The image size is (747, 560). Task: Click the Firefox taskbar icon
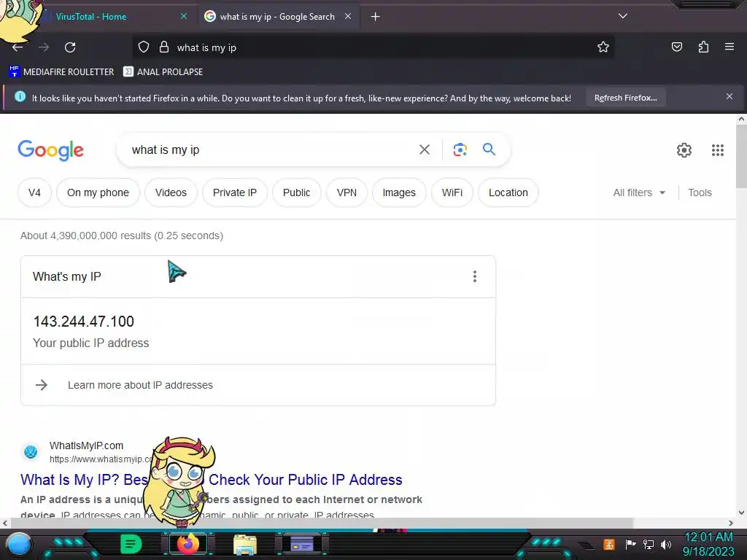(188, 544)
